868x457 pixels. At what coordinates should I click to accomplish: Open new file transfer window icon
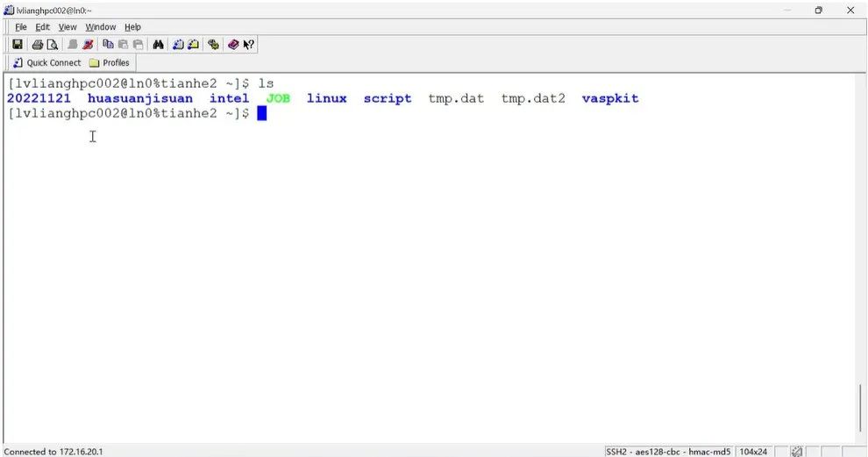pyautogui.click(x=193, y=45)
